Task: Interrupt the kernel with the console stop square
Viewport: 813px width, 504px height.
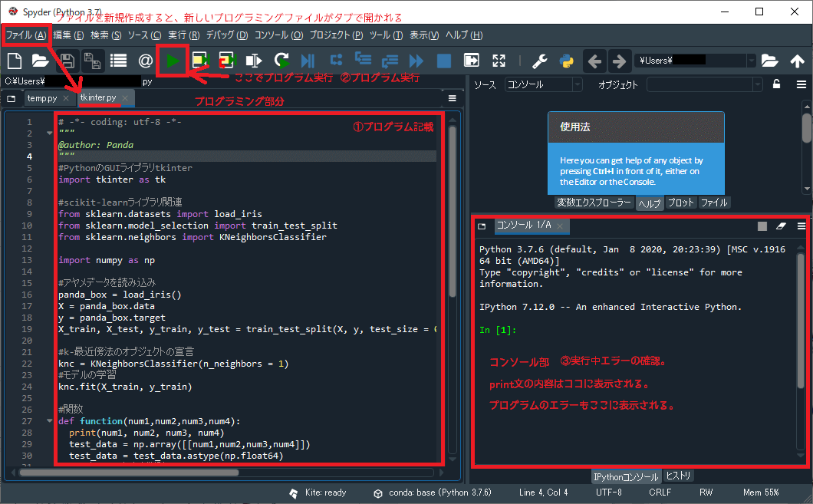Action: [x=762, y=226]
